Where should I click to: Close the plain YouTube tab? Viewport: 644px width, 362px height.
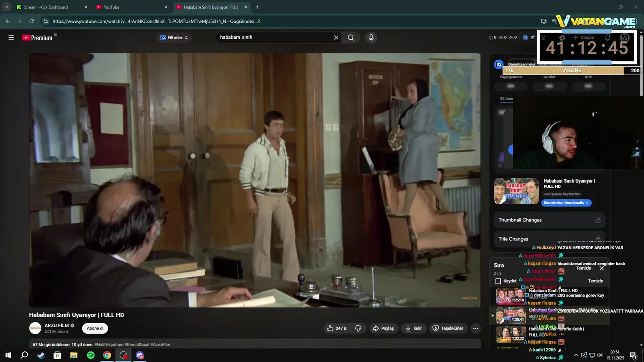click(x=166, y=7)
